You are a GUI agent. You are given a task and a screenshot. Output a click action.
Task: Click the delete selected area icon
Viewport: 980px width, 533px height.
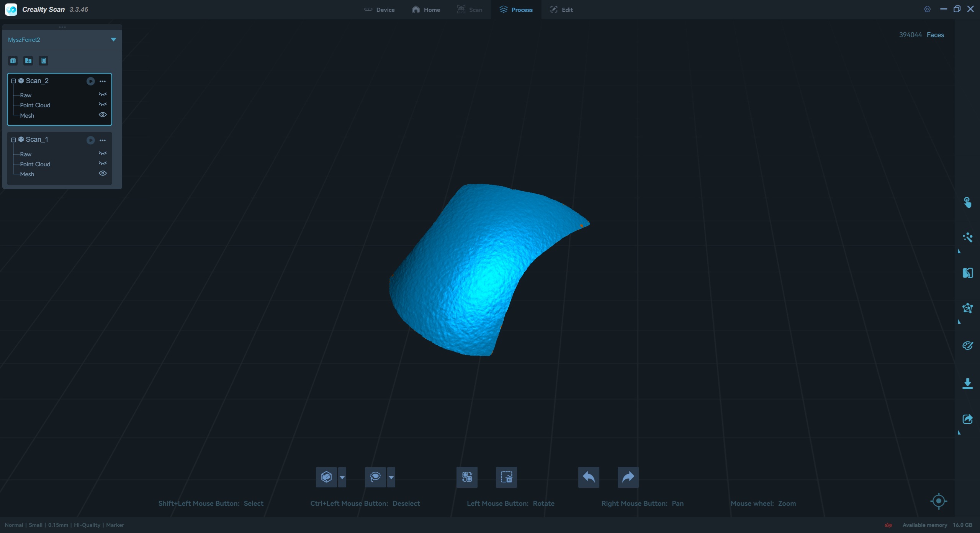506,477
